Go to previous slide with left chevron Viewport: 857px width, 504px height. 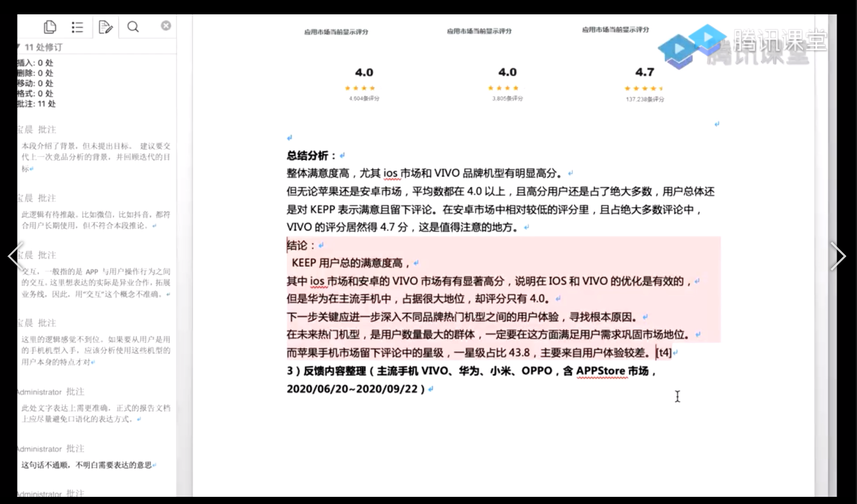(x=16, y=257)
